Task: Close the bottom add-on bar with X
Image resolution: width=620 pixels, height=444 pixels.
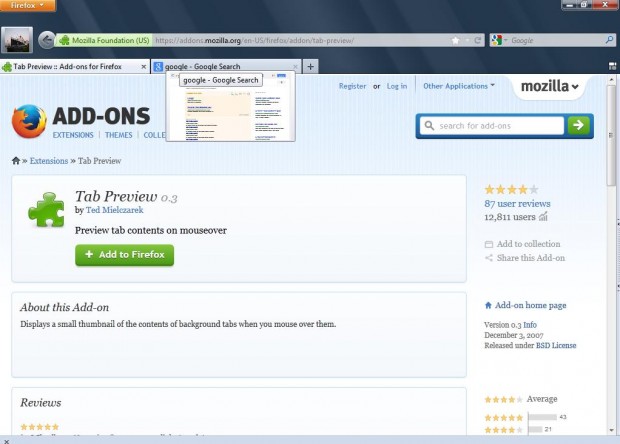Action: [x=6, y=441]
